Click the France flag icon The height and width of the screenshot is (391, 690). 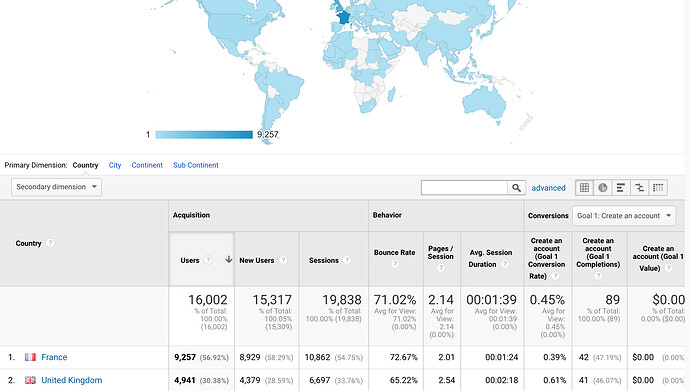point(30,357)
